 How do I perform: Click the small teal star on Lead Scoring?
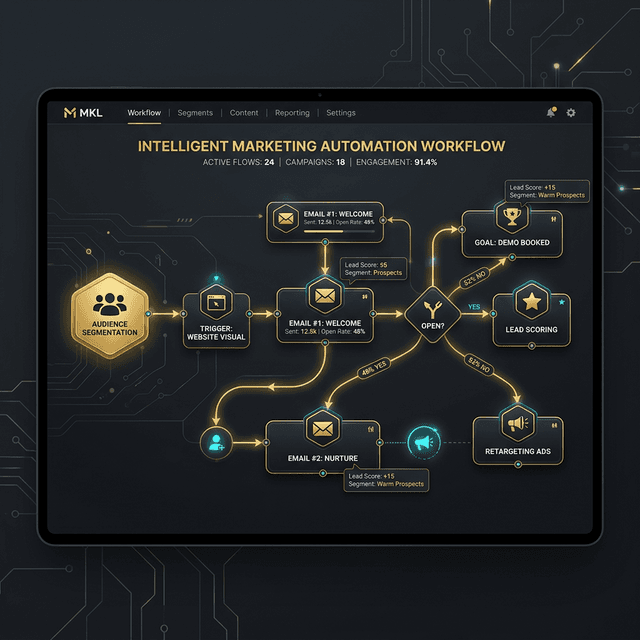562,302
